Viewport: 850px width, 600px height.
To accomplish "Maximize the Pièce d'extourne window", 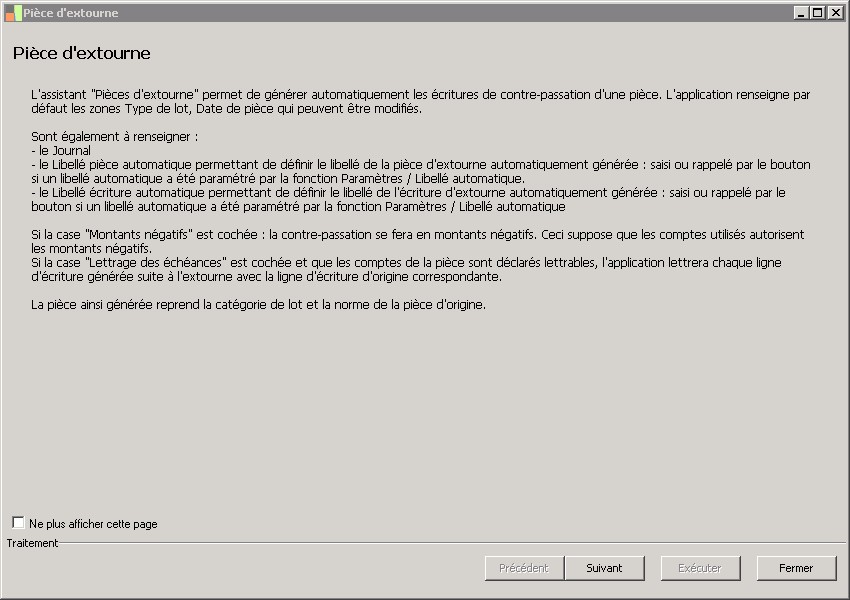I will [818, 13].
